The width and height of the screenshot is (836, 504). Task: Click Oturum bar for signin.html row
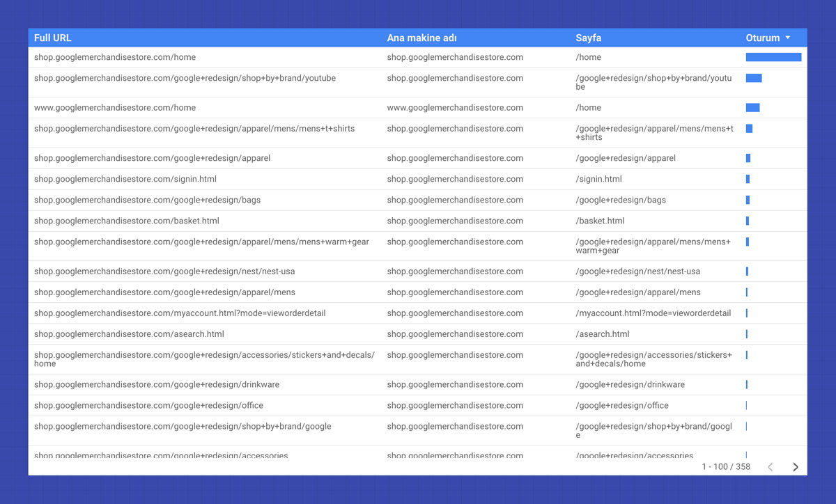(x=748, y=179)
